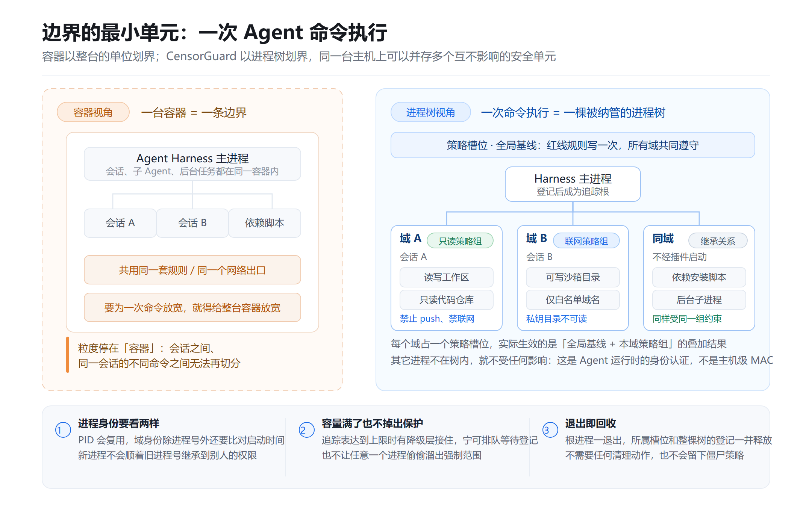Click the 容量满了也不掉出保护 heading
This screenshot has height=511, width=812.
click(x=373, y=423)
